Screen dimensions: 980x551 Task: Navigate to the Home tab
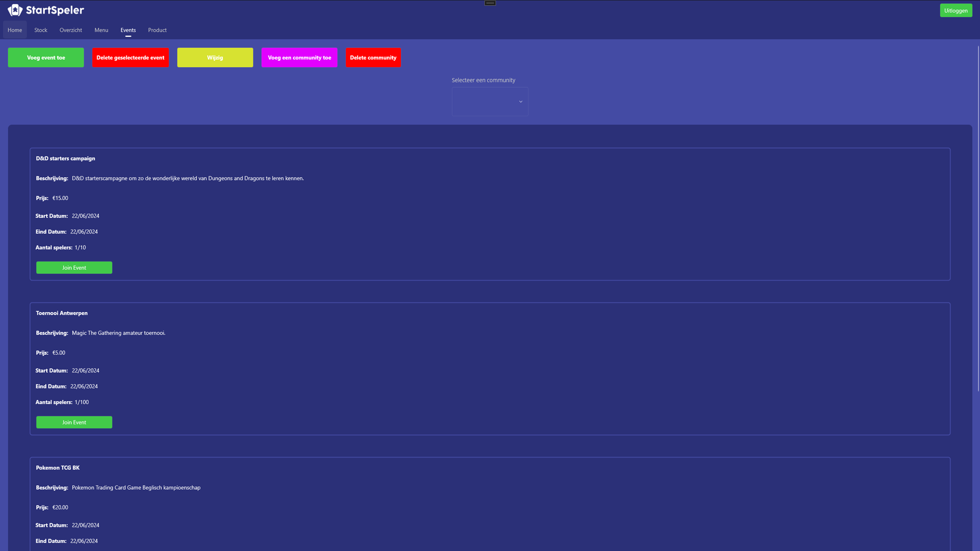click(14, 30)
